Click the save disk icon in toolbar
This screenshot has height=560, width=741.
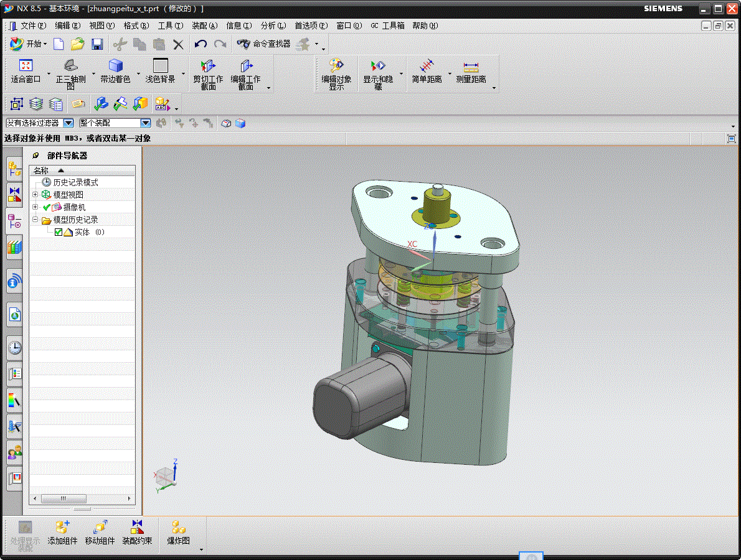tap(97, 44)
